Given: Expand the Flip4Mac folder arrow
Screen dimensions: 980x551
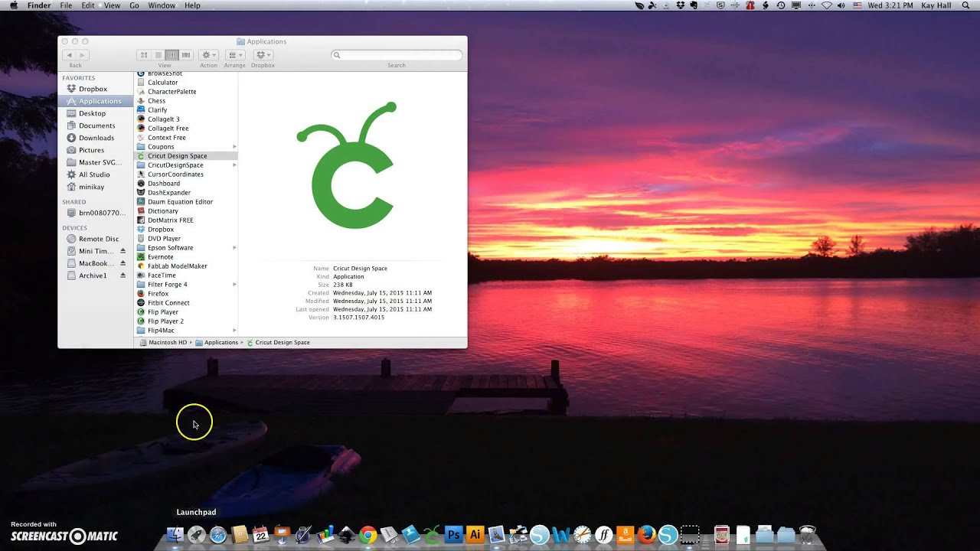Looking at the screenshot, I should tap(234, 331).
